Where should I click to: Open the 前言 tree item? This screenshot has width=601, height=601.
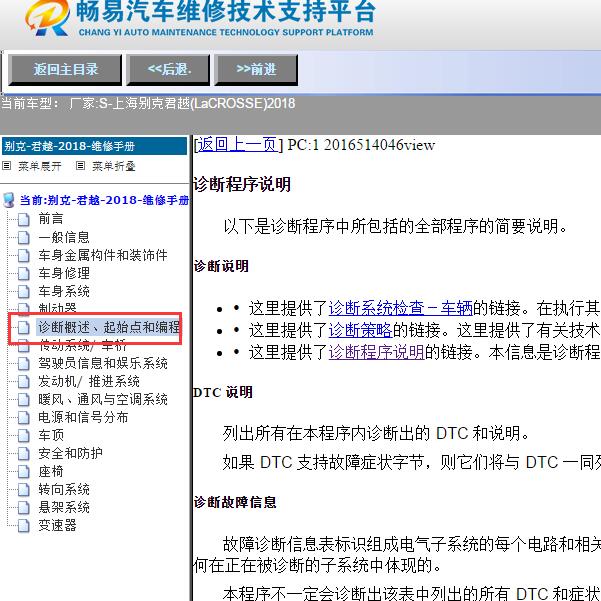(x=51, y=219)
